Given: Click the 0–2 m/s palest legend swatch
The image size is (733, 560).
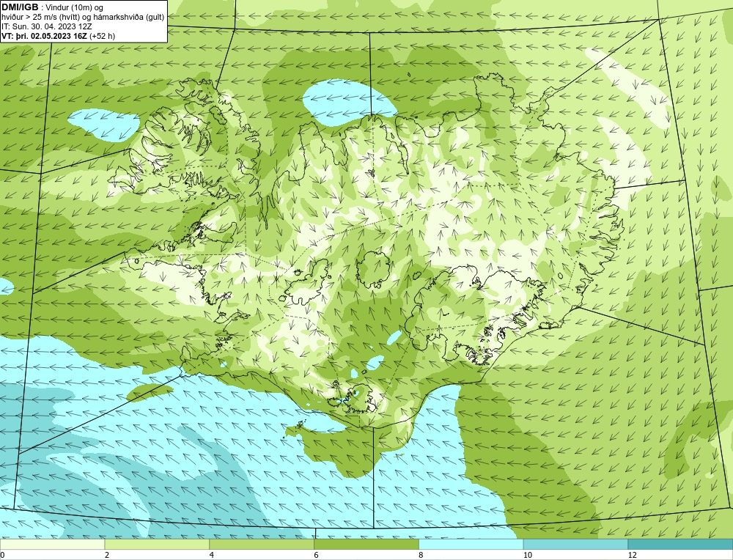Looking at the screenshot, I should [x=52, y=545].
